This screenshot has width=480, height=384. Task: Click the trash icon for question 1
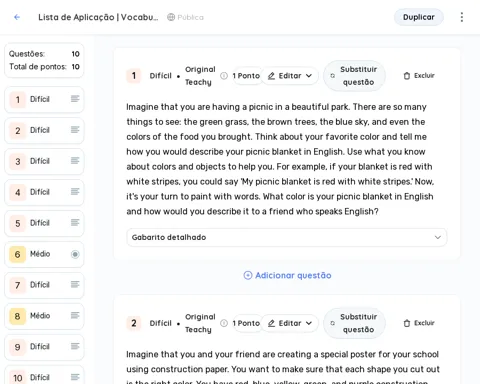407,76
